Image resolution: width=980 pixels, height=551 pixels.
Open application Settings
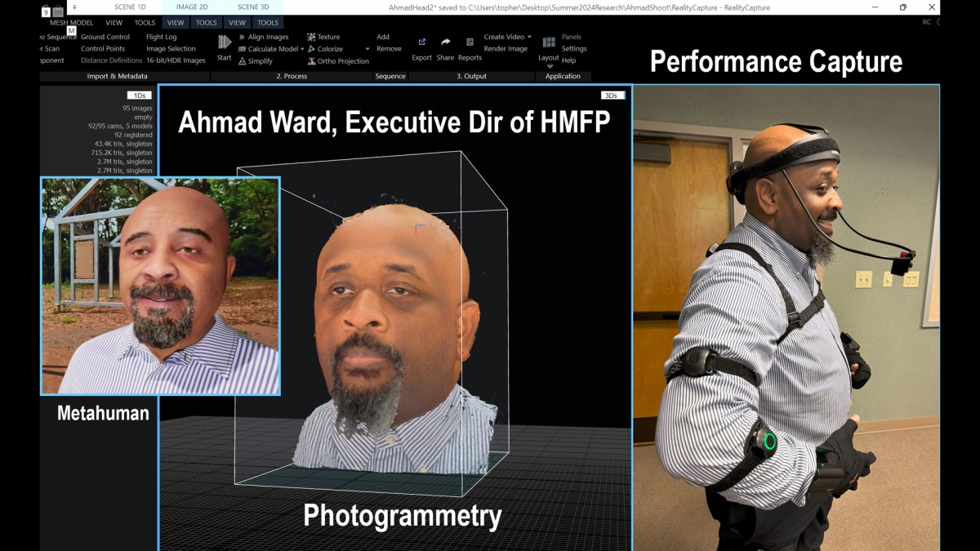[573, 49]
